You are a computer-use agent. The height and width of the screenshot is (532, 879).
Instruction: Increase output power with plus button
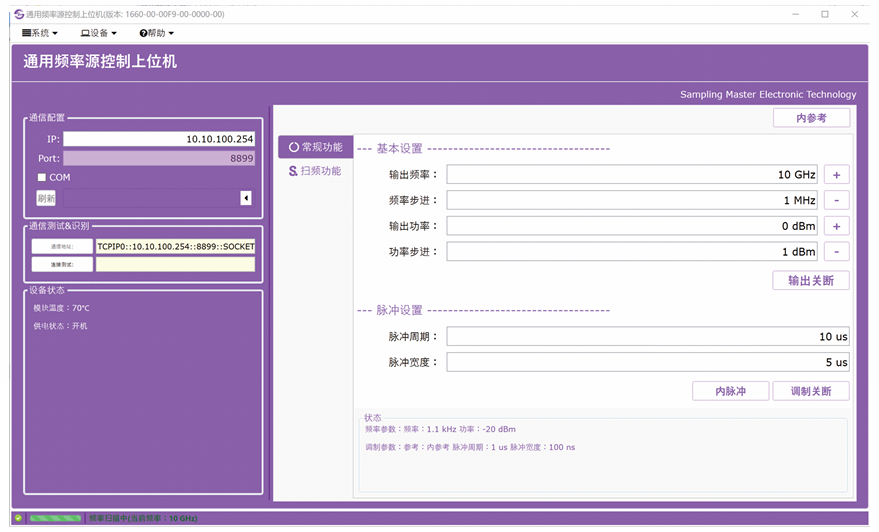point(836,226)
